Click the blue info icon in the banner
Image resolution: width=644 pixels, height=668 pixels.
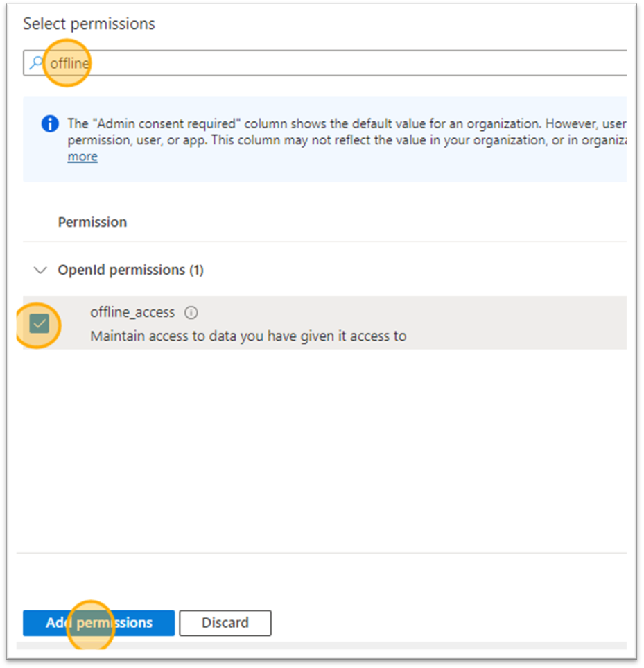pos(50,124)
